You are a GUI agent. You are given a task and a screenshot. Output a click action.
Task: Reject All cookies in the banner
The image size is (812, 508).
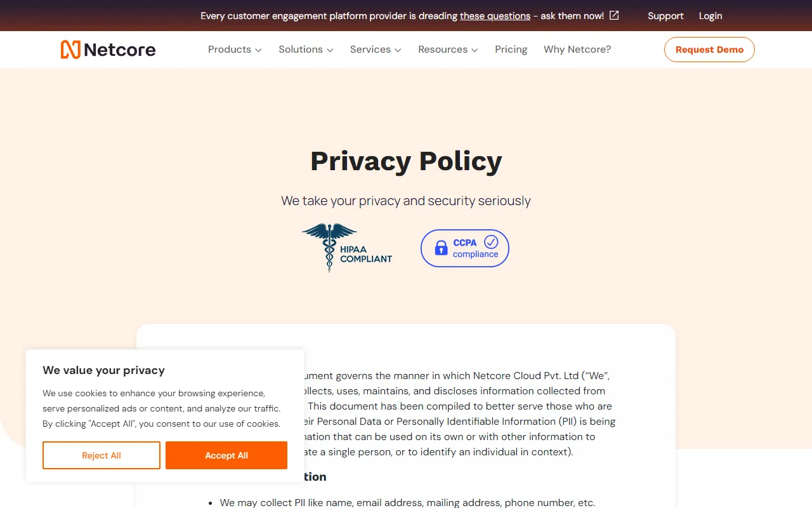pyautogui.click(x=101, y=455)
